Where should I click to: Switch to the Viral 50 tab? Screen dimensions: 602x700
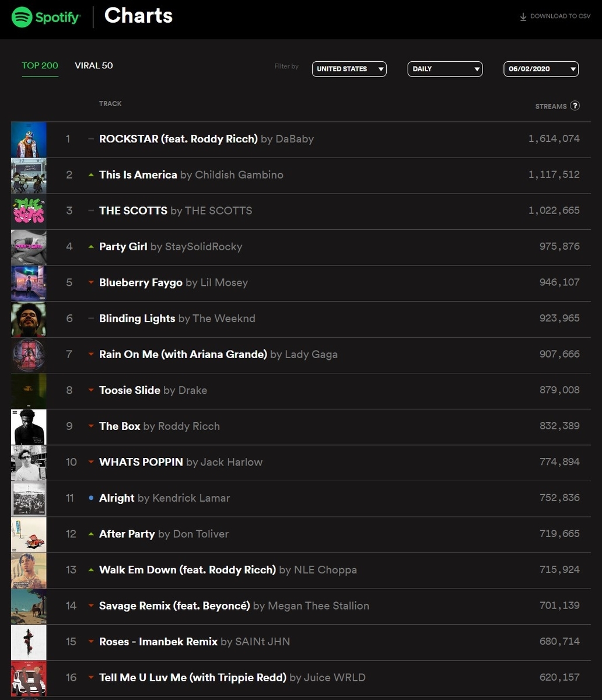point(94,65)
